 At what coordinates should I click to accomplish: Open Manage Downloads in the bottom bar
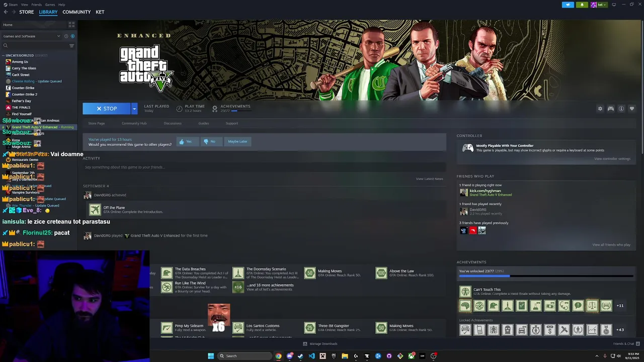click(x=320, y=344)
